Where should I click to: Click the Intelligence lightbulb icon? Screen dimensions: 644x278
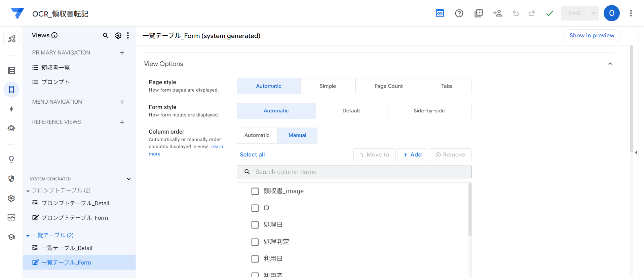click(11, 159)
